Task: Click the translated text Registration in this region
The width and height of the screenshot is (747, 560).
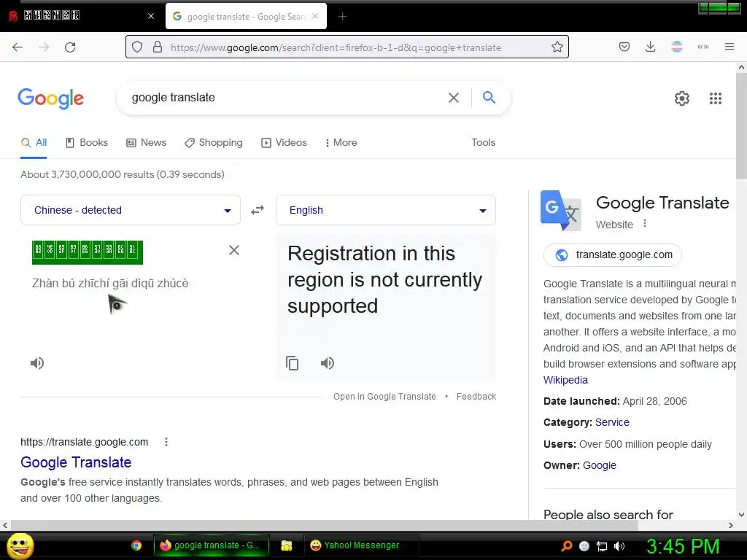Action: click(x=385, y=279)
